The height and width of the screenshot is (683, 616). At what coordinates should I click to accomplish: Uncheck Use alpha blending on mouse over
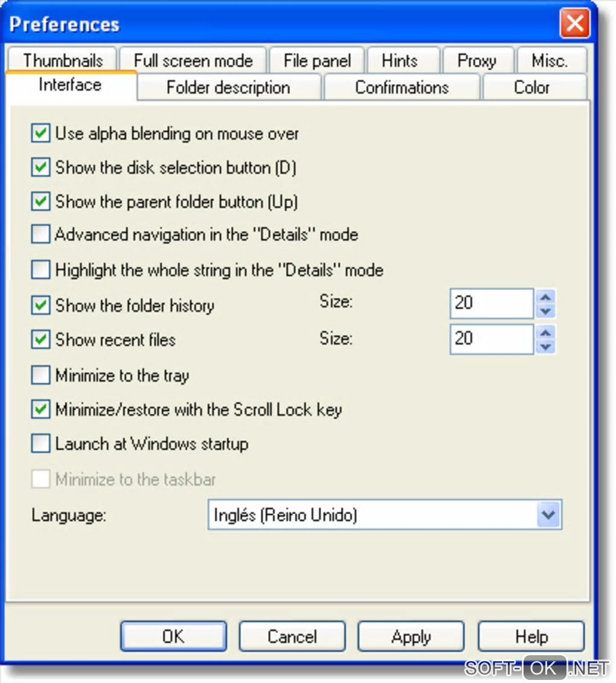[40, 133]
